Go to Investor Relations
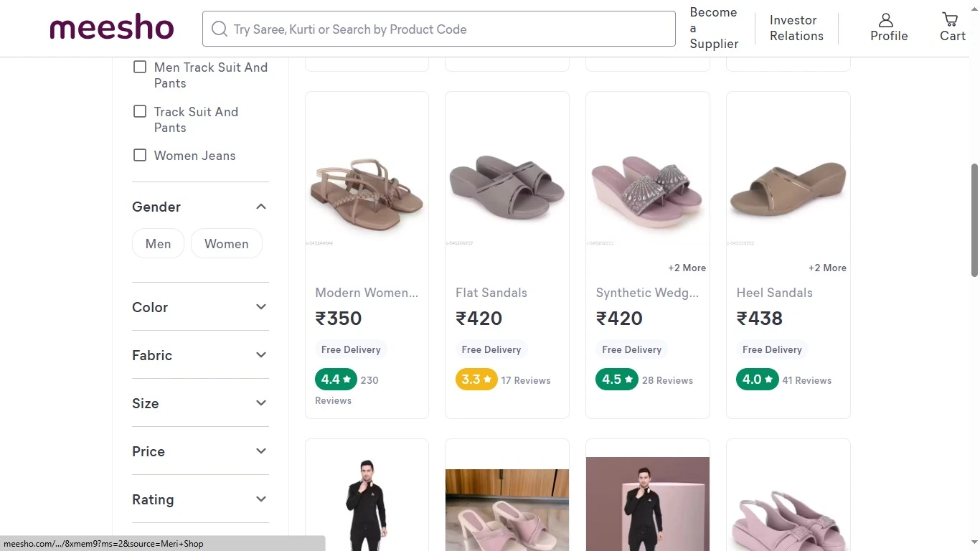The height and width of the screenshot is (551, 980). [x=796, y=28]
